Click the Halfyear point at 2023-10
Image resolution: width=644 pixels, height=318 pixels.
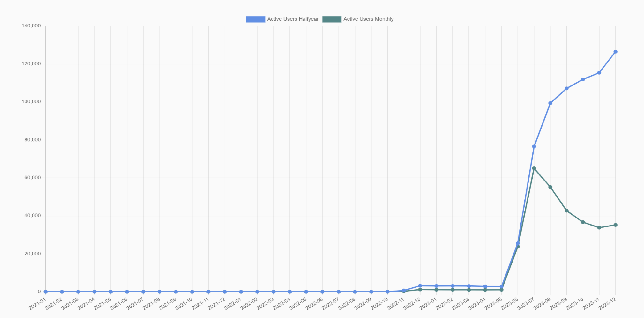point(583,79)
